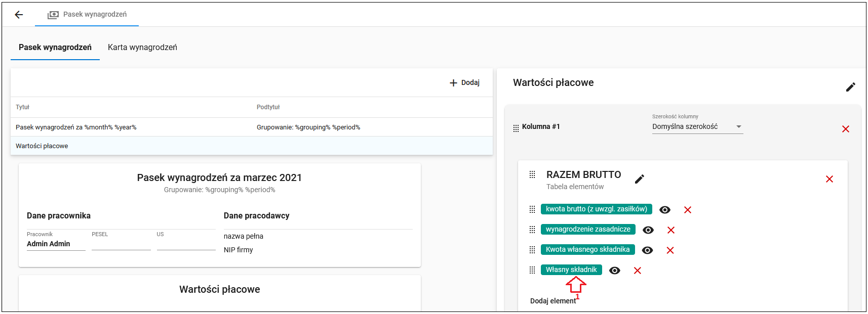Image resolution: width=868 pixels, height=314 pixels.
Task: Remove the kwota brutto element
Action: 688,210
